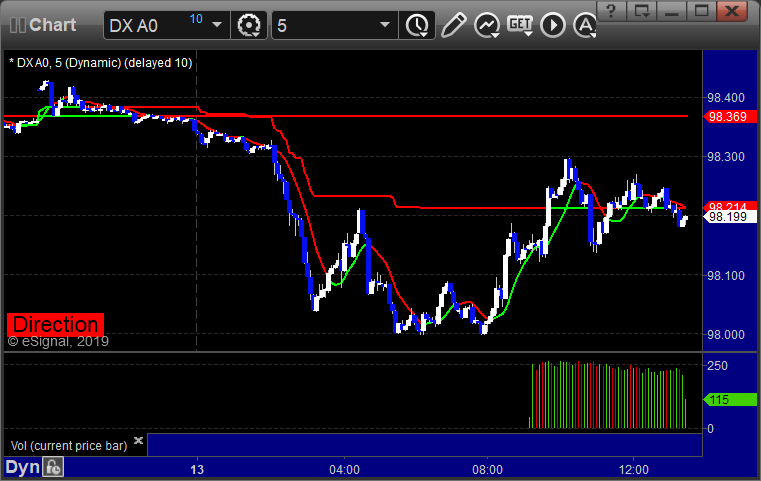
Task: Start bar replay playback
Action: click(553, 25)
